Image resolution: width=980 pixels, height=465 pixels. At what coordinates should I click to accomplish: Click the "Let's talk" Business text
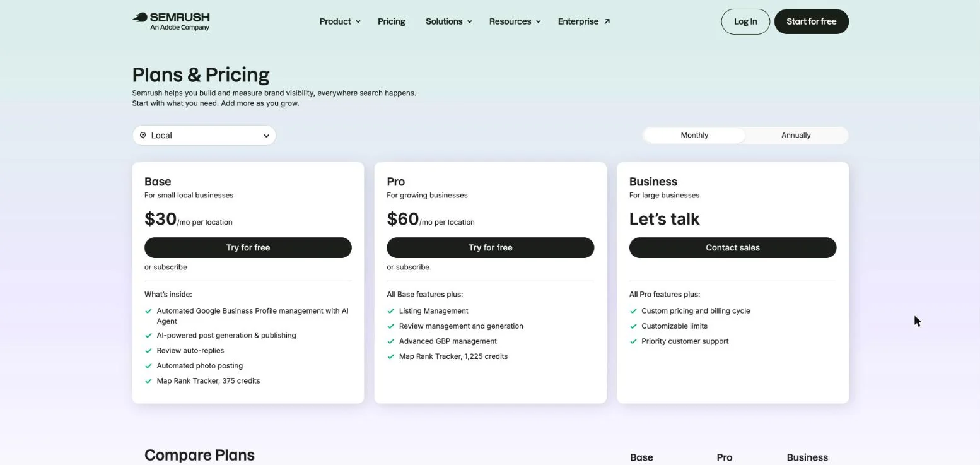point(665,219)
